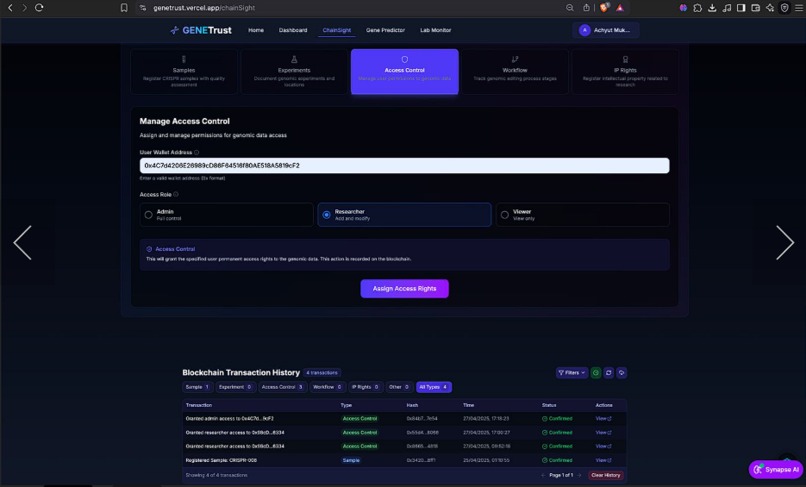Switch to the Access Control tab card

(405, 71)
